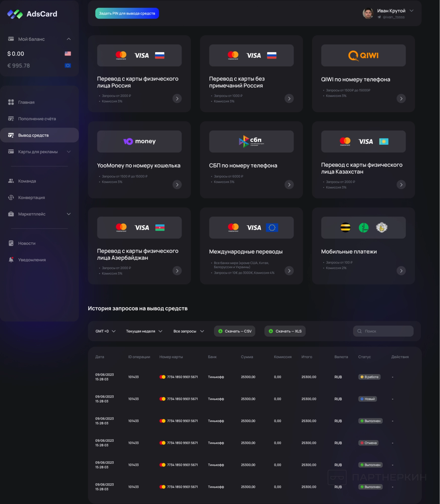Click the Статус column header
The width and height of the screenshot is (440, 504).
364,357
